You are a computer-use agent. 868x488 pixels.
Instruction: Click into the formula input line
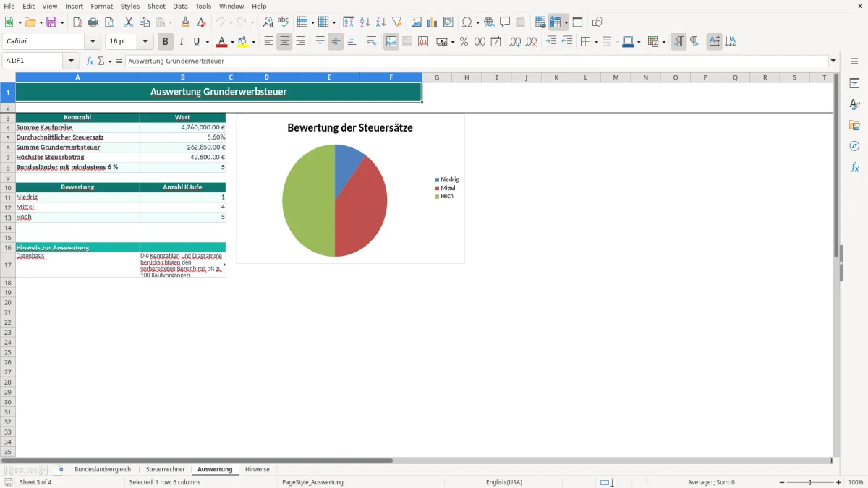476,61
